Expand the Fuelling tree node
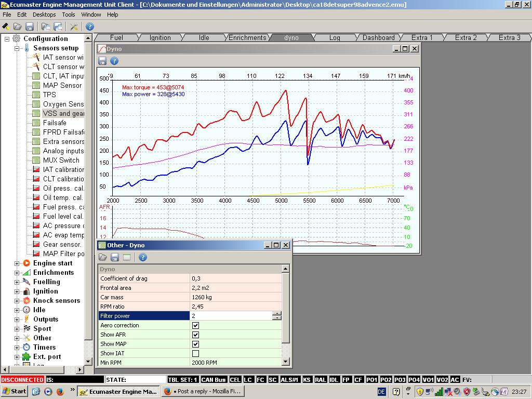 tap(17, 282)
